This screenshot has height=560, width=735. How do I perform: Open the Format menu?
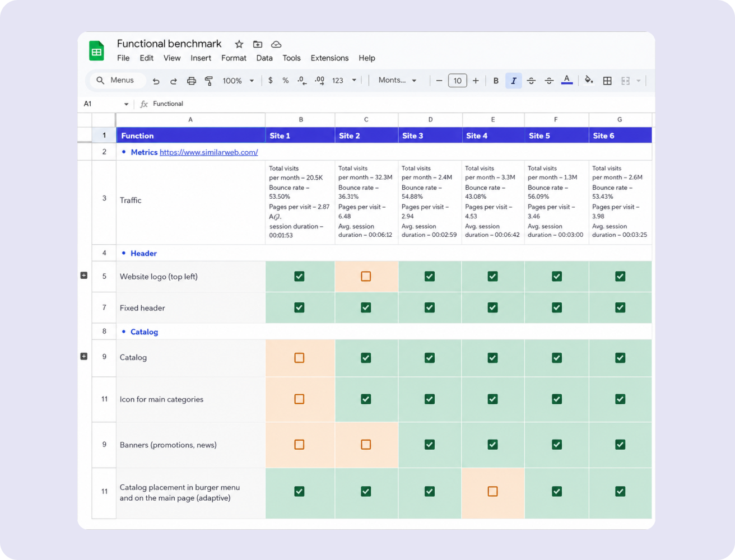[234, 58]
